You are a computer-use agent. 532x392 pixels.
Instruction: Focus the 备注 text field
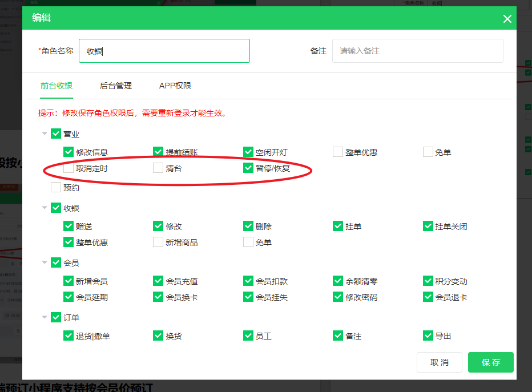[417, 51]
